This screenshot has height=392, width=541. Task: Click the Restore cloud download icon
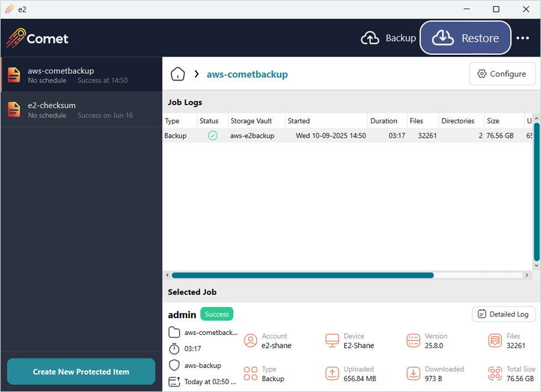(443, 38)
